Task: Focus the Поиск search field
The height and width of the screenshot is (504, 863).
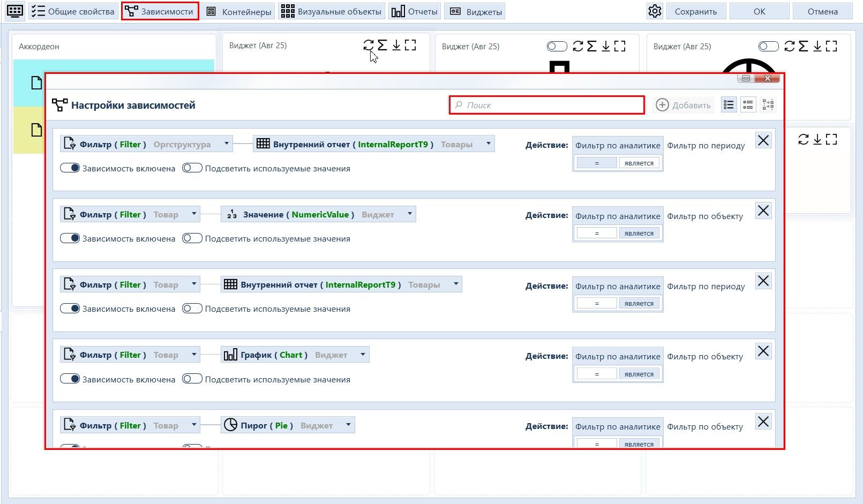Action: (547, 105)
